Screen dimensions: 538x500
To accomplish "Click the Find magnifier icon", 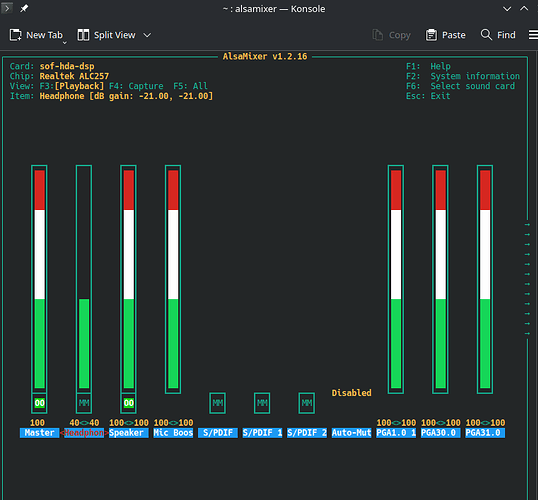I will (x=486, y=35).
